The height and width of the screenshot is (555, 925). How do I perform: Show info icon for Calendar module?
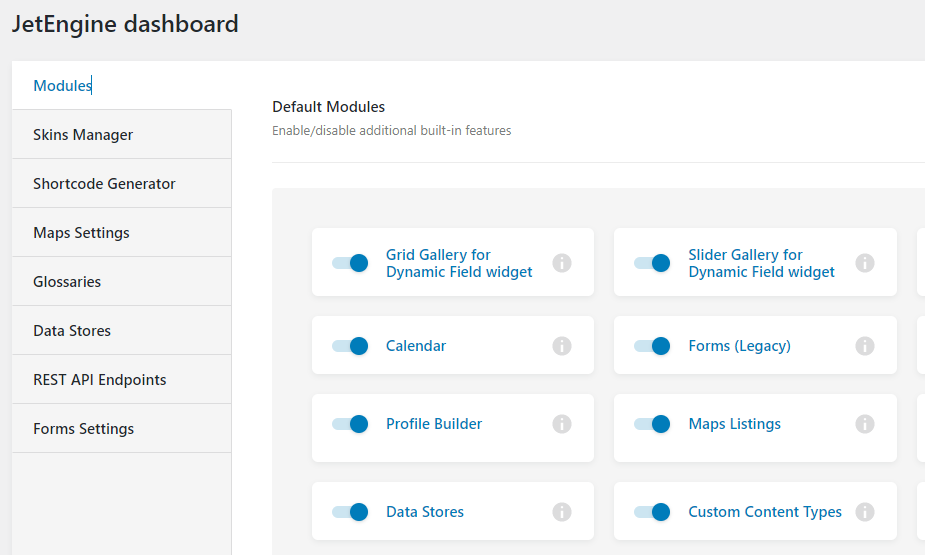562,346
